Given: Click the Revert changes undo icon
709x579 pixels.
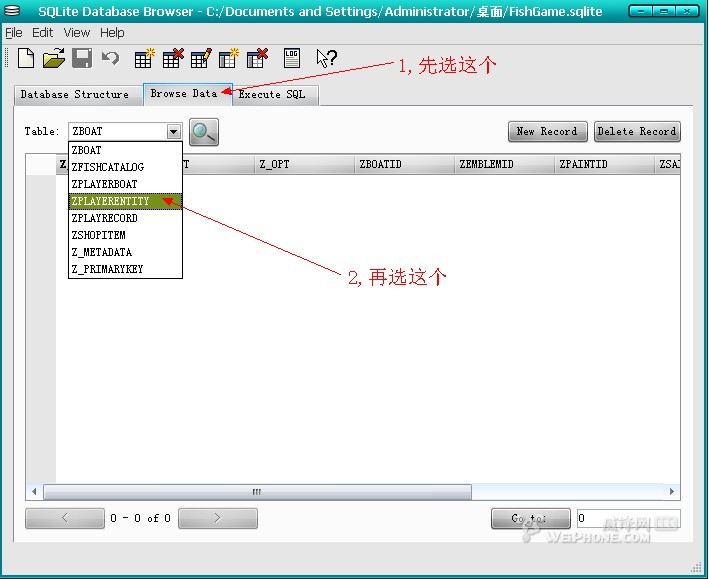Looking at the screenshot, I should click(x=110, y=58).
